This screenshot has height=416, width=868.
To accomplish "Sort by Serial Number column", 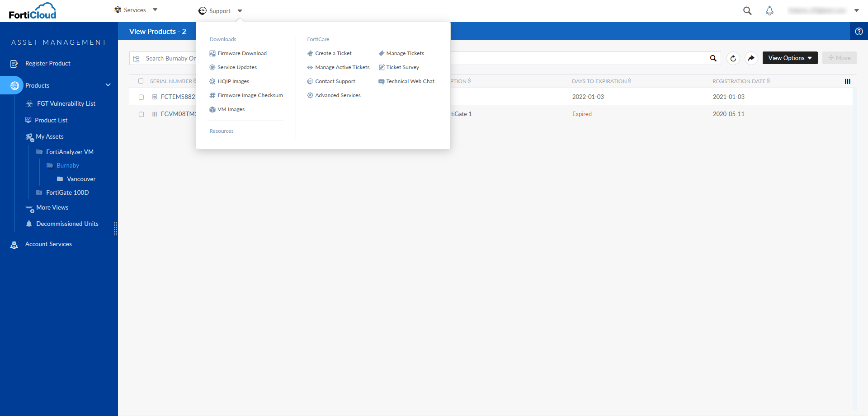I will pyautogui.click(x=173, y=81).
